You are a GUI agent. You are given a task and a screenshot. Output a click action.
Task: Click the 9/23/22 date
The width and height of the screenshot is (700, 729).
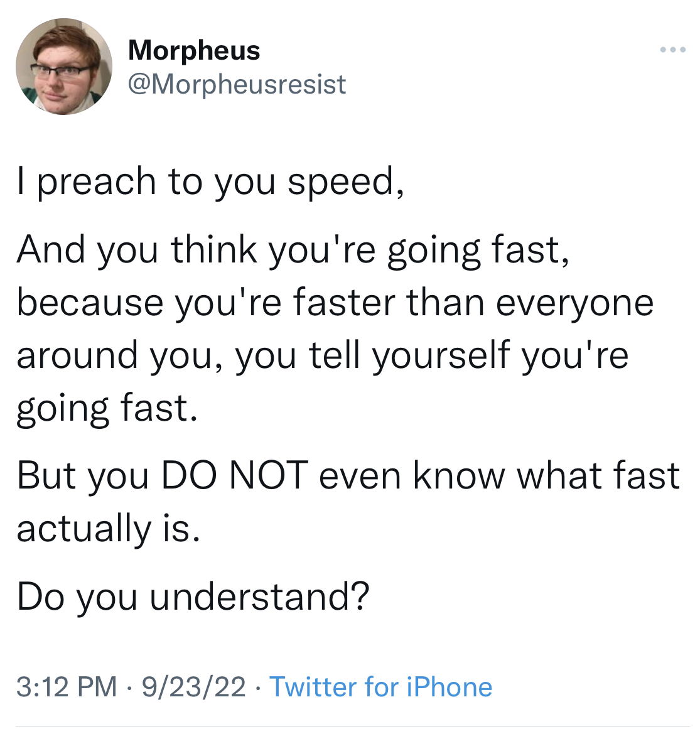coord(193,687)
